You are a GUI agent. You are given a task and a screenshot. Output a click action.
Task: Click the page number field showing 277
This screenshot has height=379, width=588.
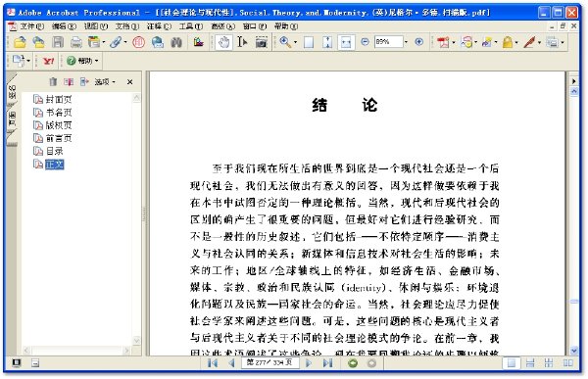click(270, 362)
